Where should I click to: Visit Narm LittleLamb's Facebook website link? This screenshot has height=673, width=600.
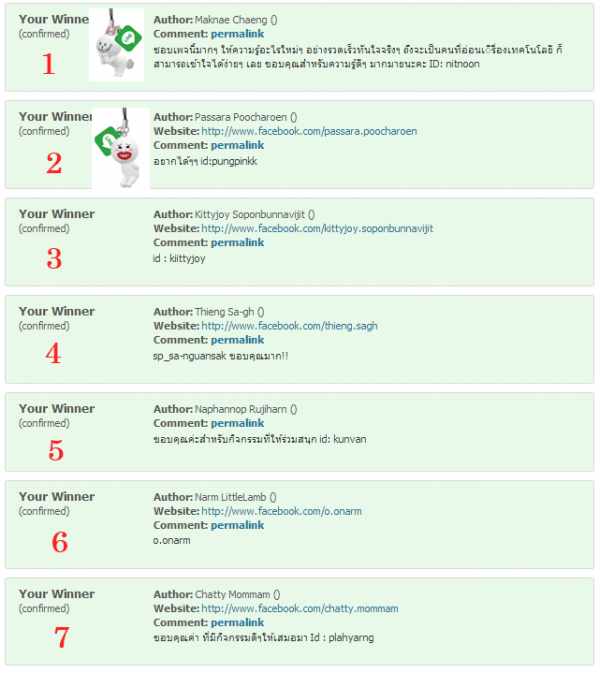pos(281,510)
